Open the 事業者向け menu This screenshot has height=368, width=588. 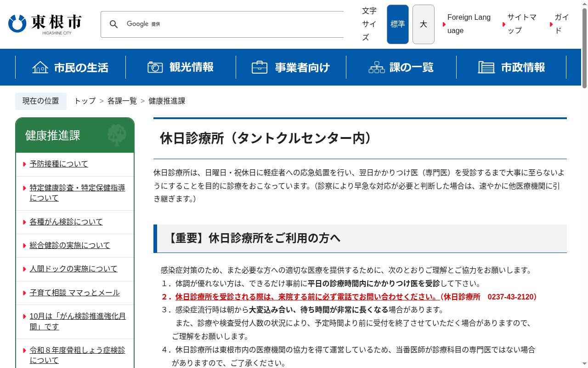[291, 67]
